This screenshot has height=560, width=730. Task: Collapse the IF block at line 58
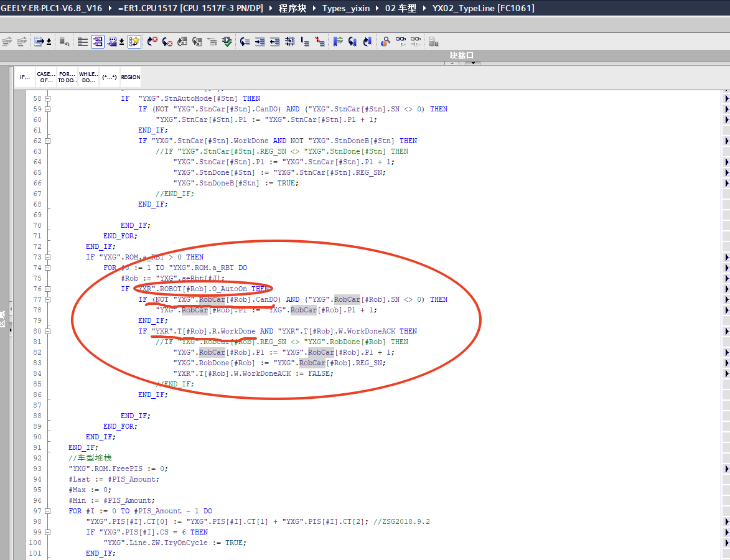(x=48, y=98)
